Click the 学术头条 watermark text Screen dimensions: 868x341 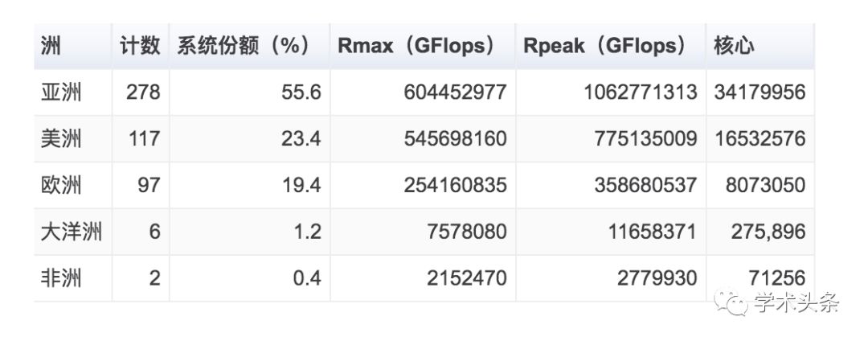click(796, 303)
